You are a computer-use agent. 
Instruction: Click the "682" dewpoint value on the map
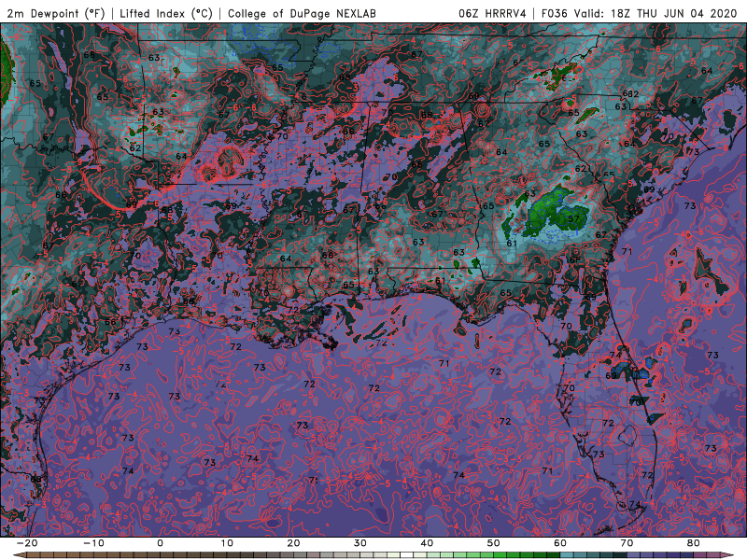(631, 94)
